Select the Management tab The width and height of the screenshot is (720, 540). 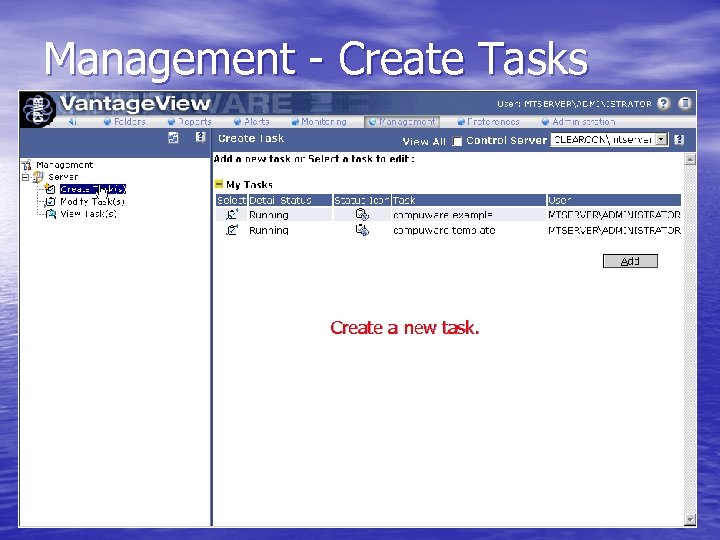(402, 122)
